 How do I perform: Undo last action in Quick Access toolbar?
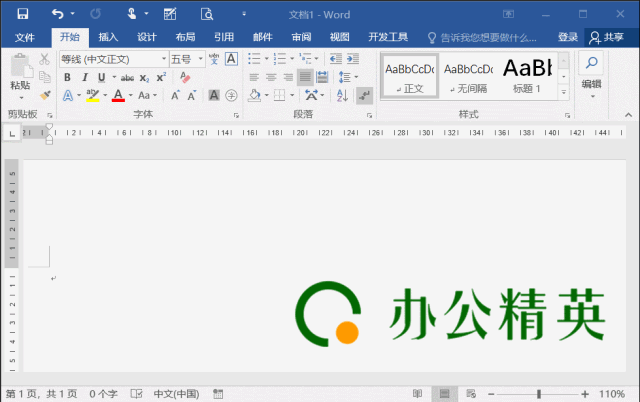[58, 14]
